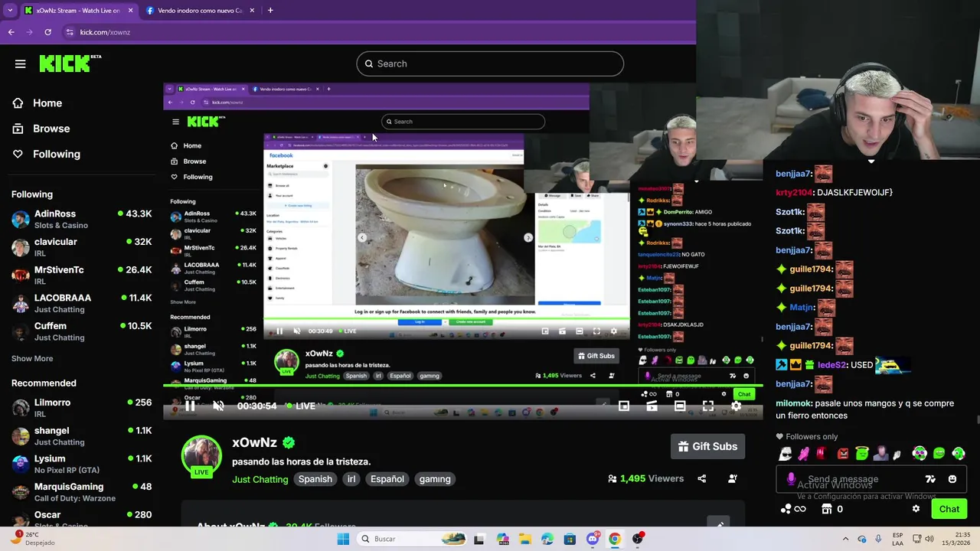Unmute the stream audio
Image resolution: width=980 pixels, height=551 pixels.
pos(218,406)
